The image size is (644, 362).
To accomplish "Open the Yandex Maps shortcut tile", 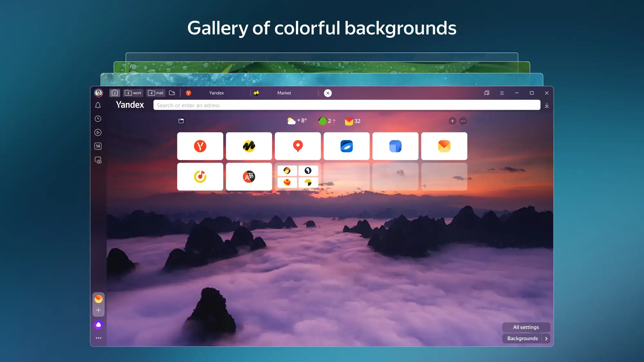I will tap(298, 146).
